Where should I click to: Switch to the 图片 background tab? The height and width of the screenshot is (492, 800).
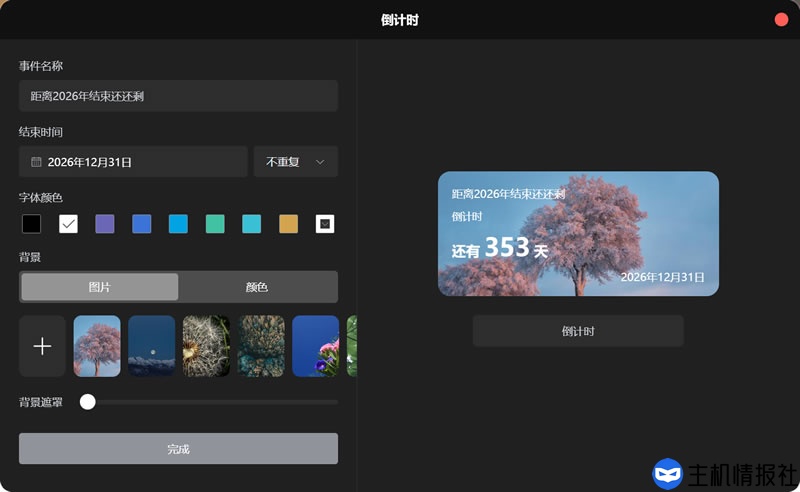[100, 287]
